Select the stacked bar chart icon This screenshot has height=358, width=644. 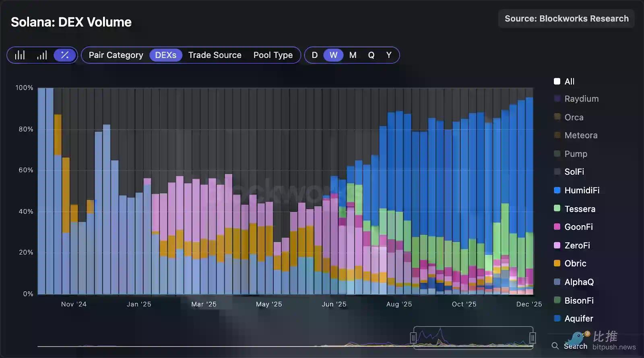[x=42, y=55]
